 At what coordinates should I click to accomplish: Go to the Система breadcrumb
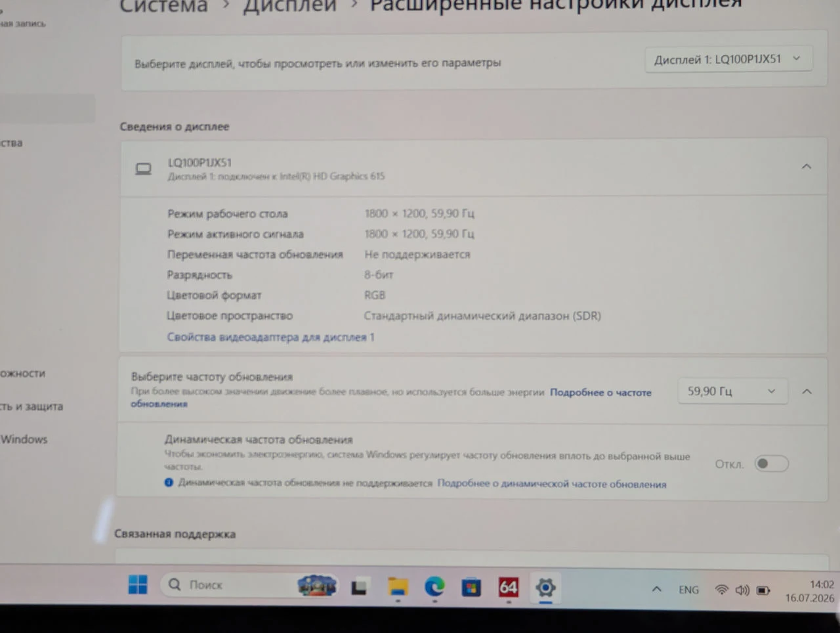coord(163,5)
